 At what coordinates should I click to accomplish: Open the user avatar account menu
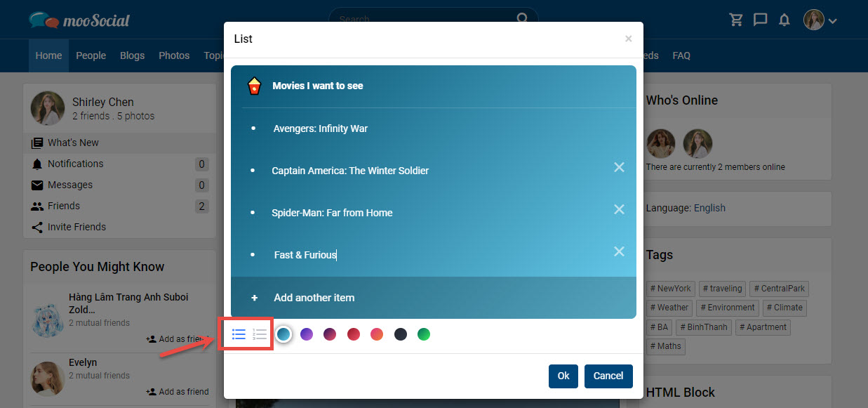(x=820, y=20)
